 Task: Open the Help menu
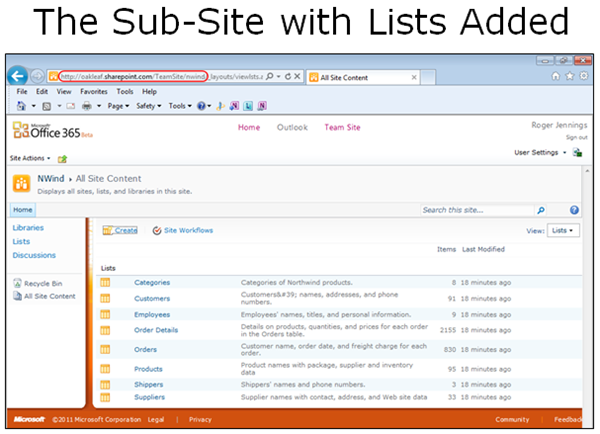[149, 91]
